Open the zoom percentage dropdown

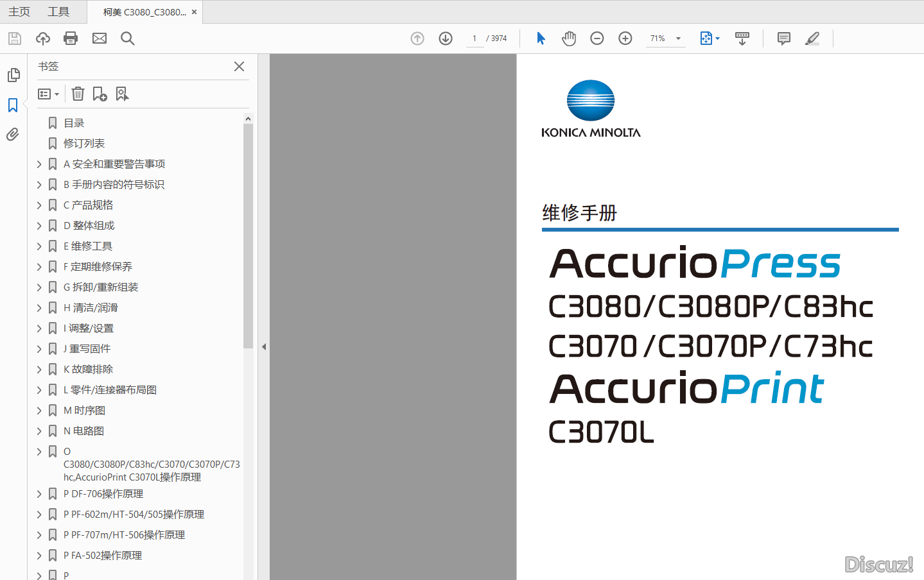tap(678, 38)
